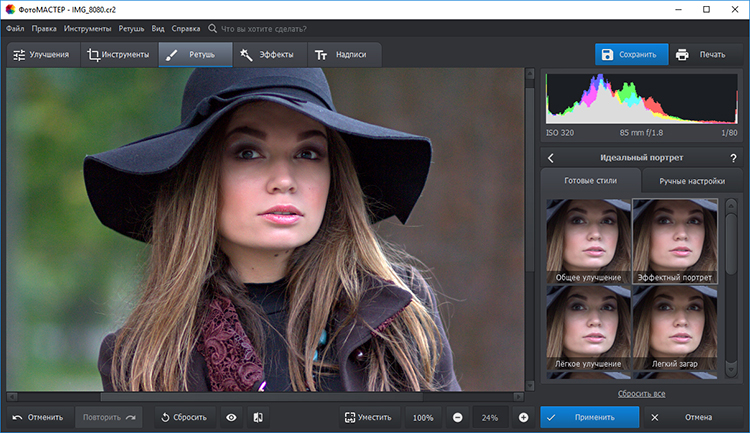Save the image with Сохранить button

pos(631,54)
